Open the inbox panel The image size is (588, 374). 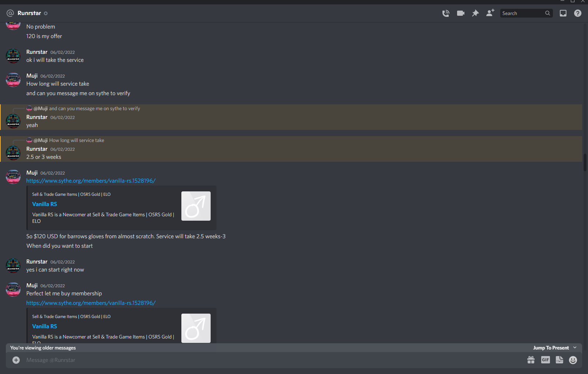point(563,13)
